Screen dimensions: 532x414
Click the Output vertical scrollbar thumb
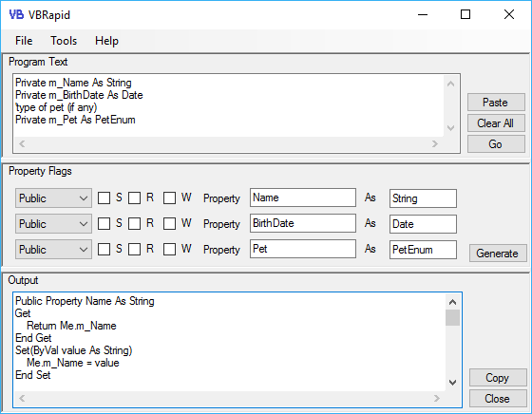[452, 318]
